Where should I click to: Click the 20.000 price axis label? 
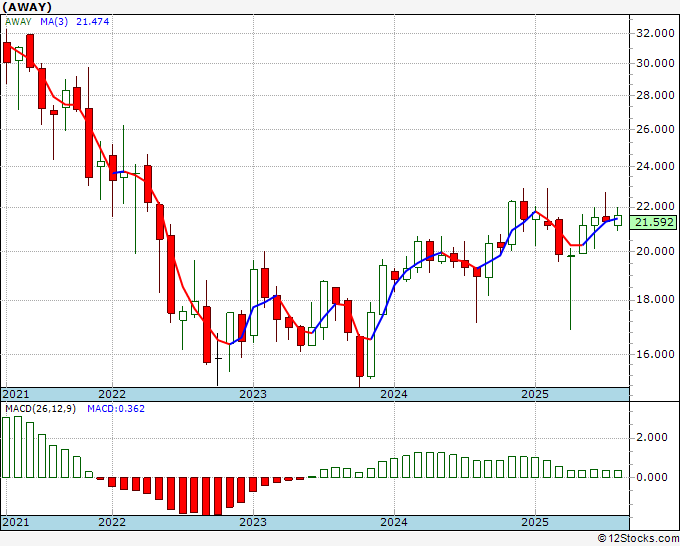(655, 251)
